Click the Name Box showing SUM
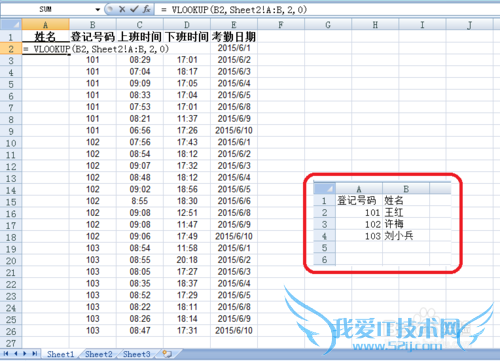 click(x=46, y=9)
